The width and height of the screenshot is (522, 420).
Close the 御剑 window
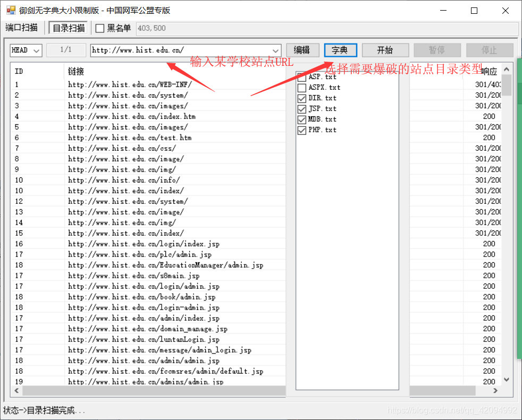(506, 11)
